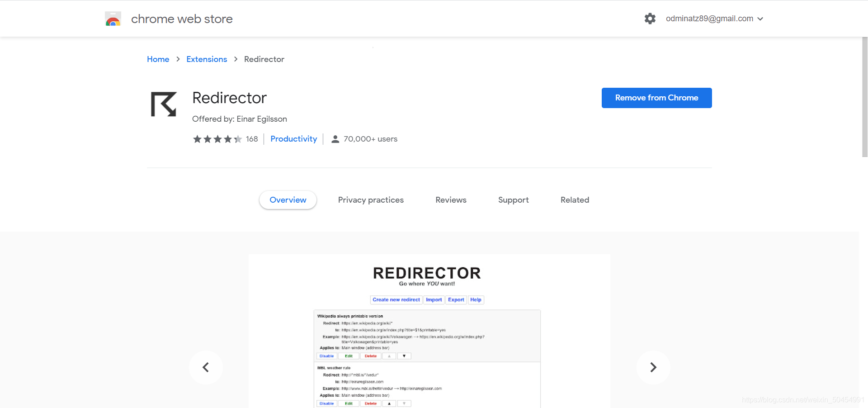Open the Home breadcrumb link

(x=158, y=59)
